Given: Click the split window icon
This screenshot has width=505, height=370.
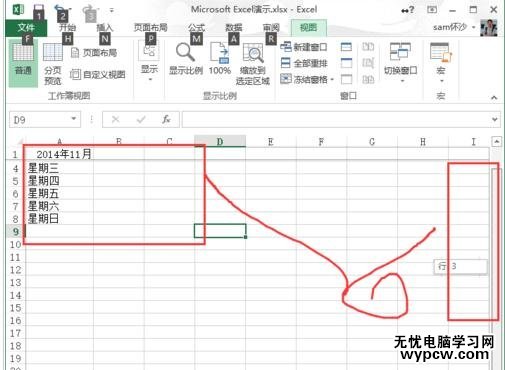Looking at the screenshot, I should [x=346, y=47].
